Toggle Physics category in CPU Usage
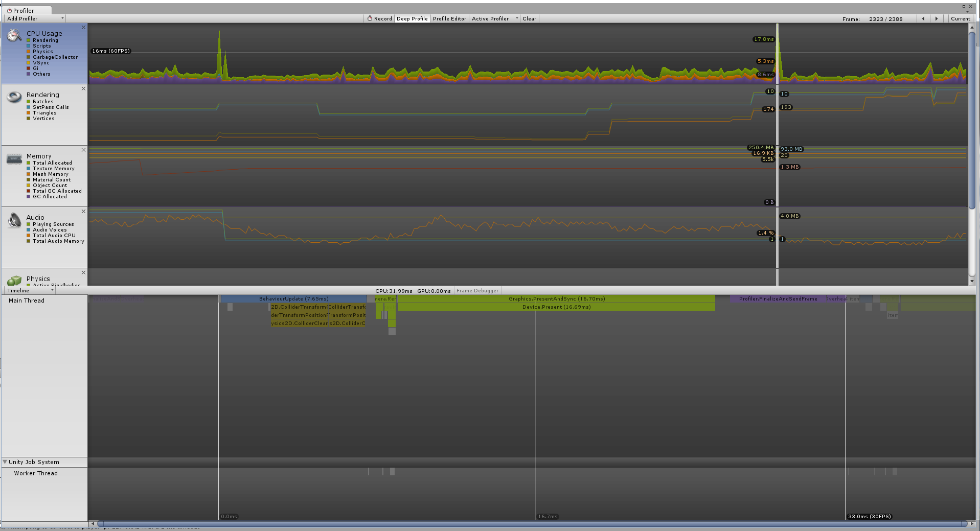 40,52
